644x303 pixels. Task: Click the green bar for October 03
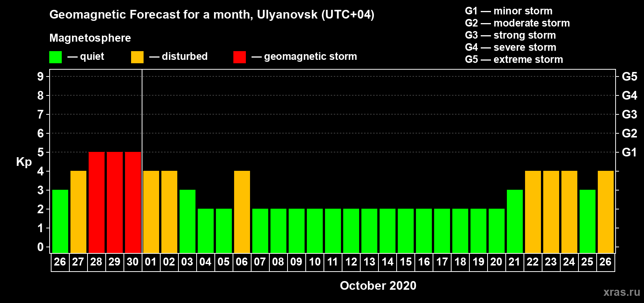[188, 222]
